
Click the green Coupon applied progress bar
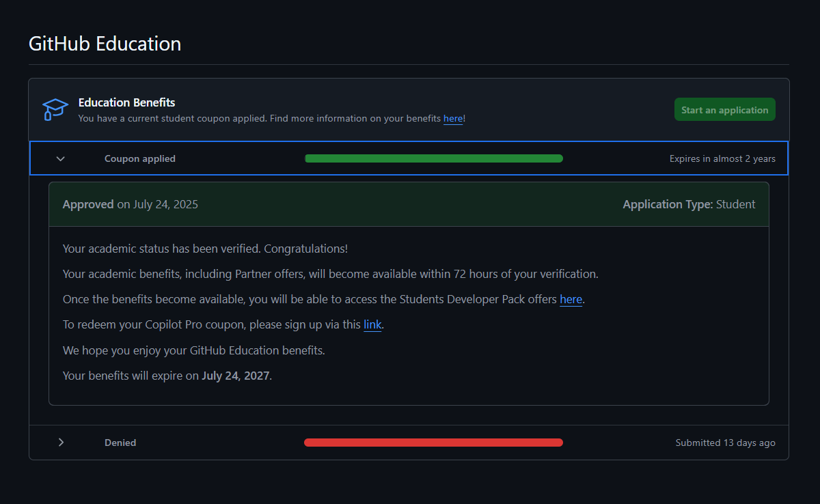[434, 158]
